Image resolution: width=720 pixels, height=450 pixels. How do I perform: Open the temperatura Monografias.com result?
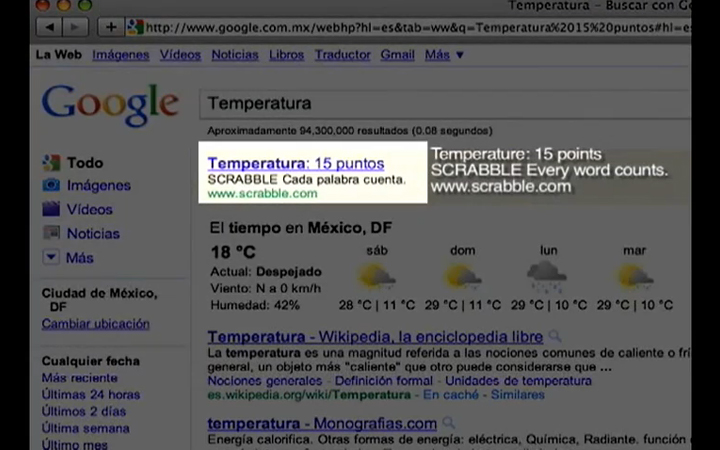322,423
